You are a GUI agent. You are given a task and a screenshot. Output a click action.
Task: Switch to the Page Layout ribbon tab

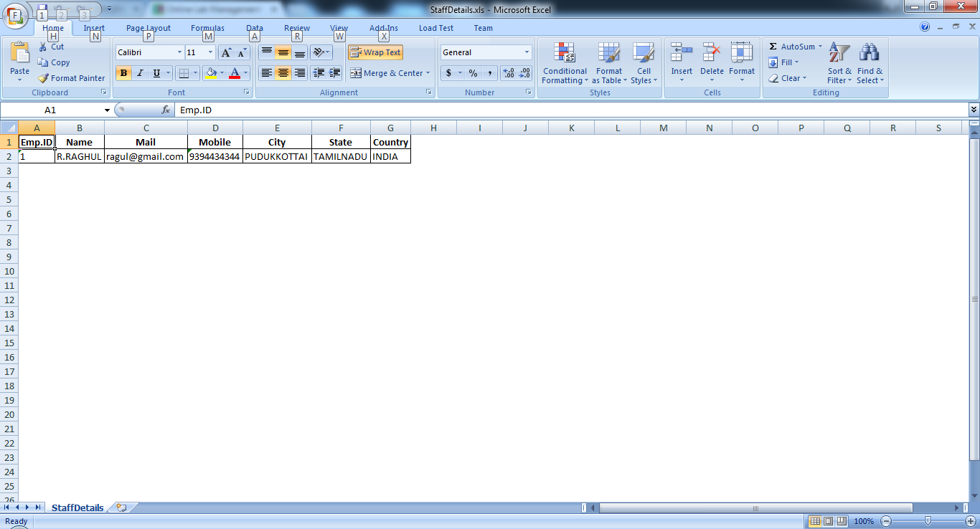(x=149, y=28)
